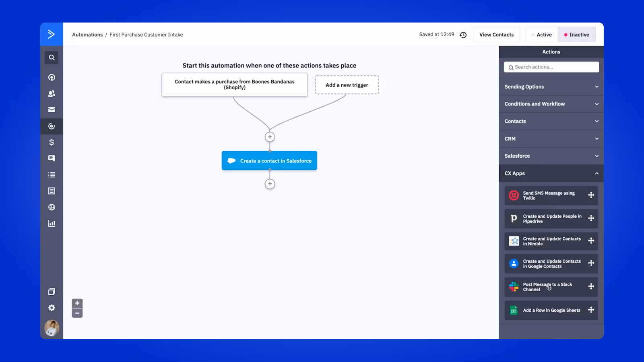This screenshot has width=644, height=362.
Task: Select Create and Update Contacts in Google Contacts
Action: (x=551, y=263)
